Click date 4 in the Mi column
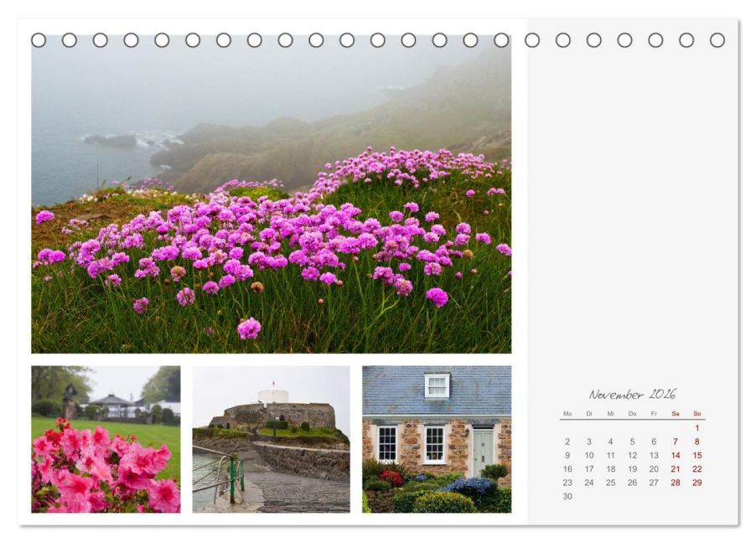756x543 pixels. pyautogui.click(x=610, y=442)
